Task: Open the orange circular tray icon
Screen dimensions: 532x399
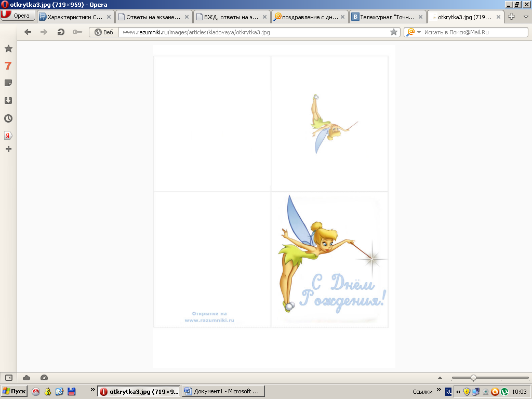Action: 495,392
